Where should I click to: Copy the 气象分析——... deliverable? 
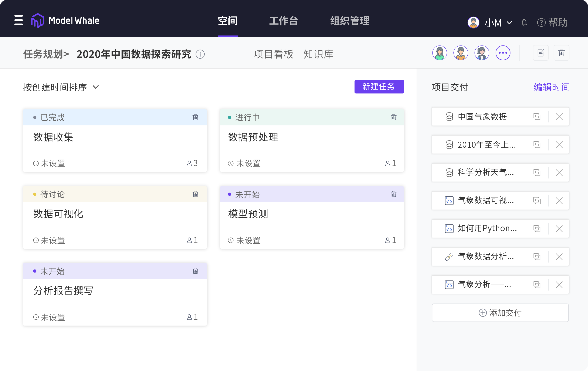(x=537, y=285)
